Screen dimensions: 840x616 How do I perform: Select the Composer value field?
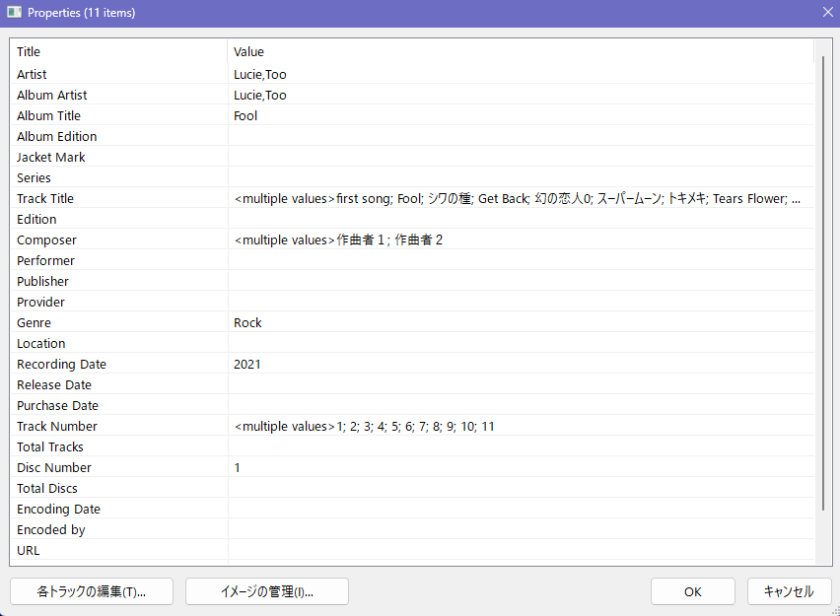tap(521, 240)
